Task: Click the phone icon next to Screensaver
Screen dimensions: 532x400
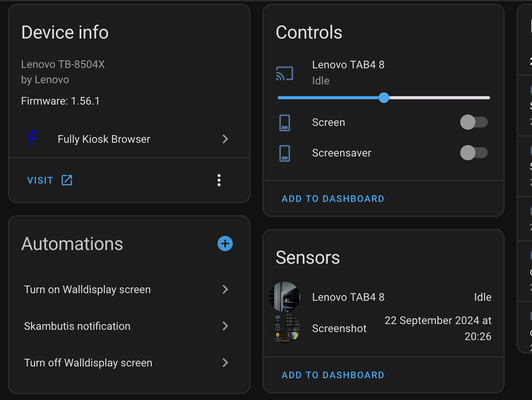Action: tap(284, 153)
